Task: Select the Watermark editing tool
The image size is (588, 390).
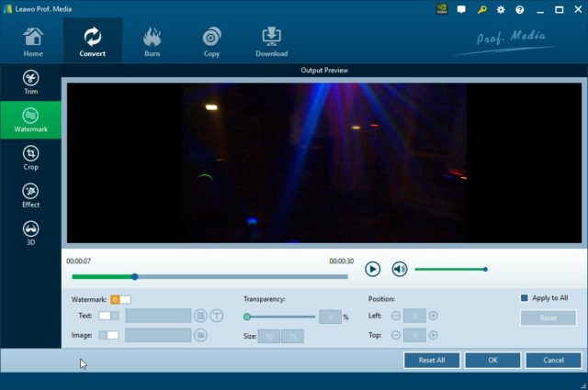Action: click(x=30, y=120)
